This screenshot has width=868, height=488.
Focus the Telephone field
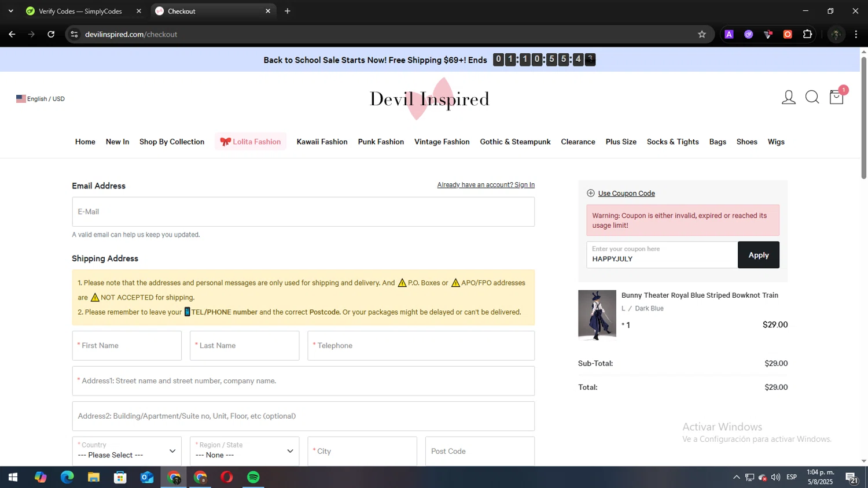421,346
